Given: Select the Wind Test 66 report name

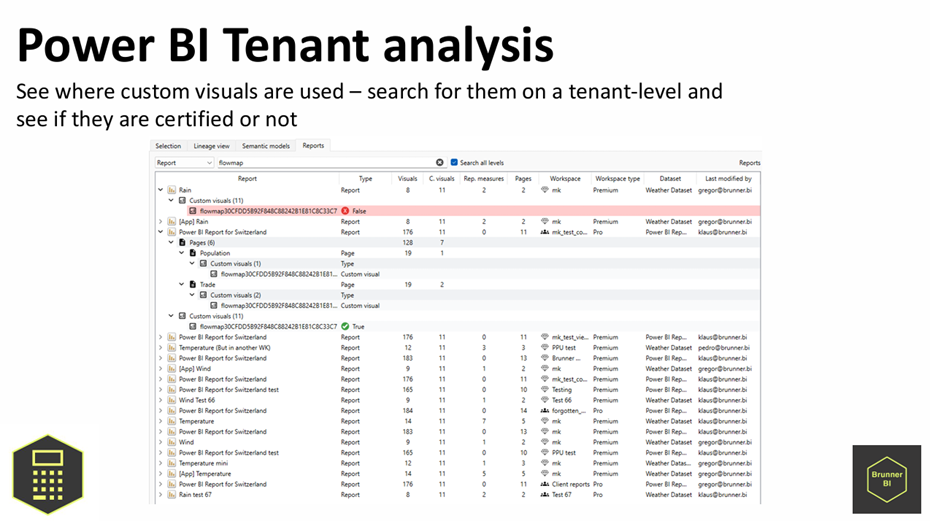Looking at the screenshot, I should coord(197,401).
